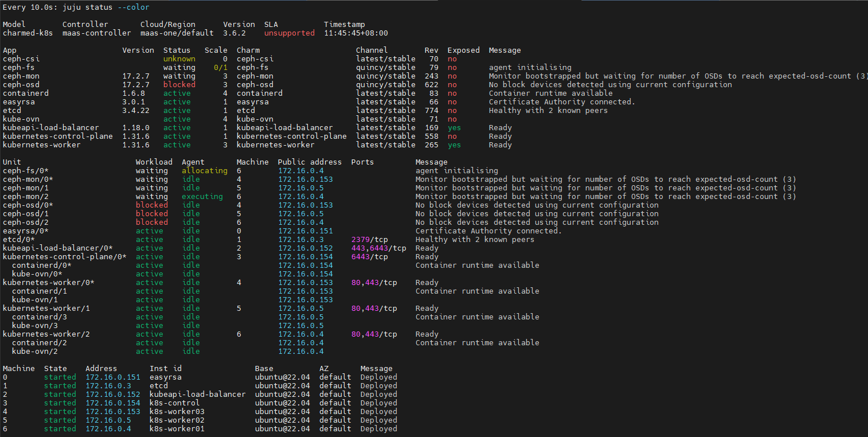Viewport: 868px width, 437px height.
Task: Click the subordinate unit kube-ovn/2
Action: pyautogui.click(x=35, y=351)
